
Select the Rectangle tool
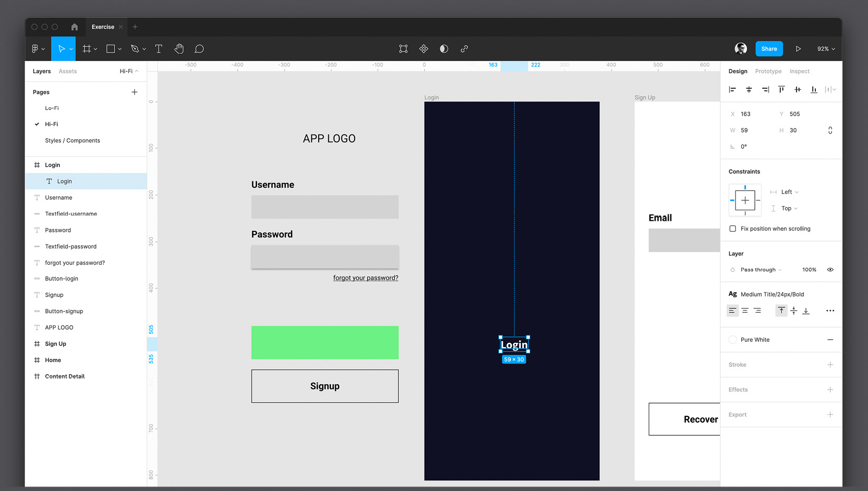(110, 48)
